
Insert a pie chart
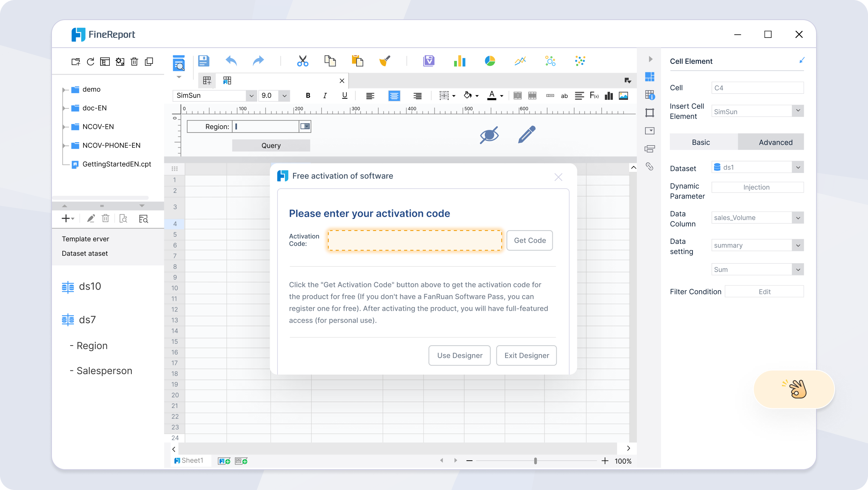click(x=490, y=61)
